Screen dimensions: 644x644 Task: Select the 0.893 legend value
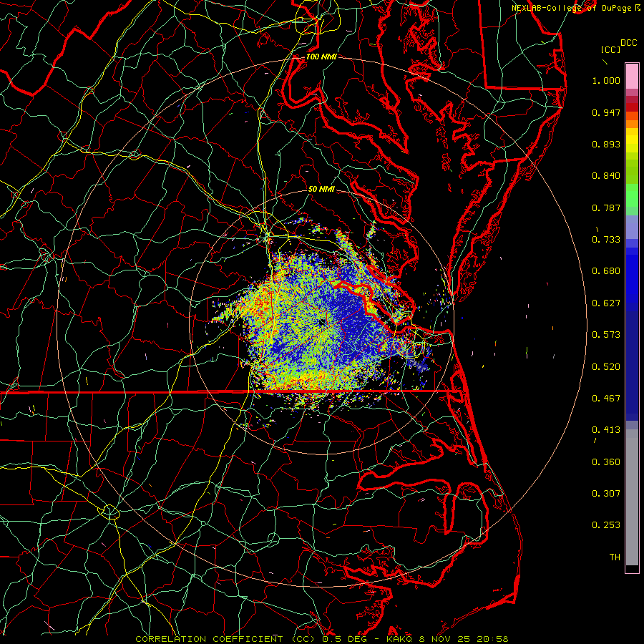click(x=606, y=144)
